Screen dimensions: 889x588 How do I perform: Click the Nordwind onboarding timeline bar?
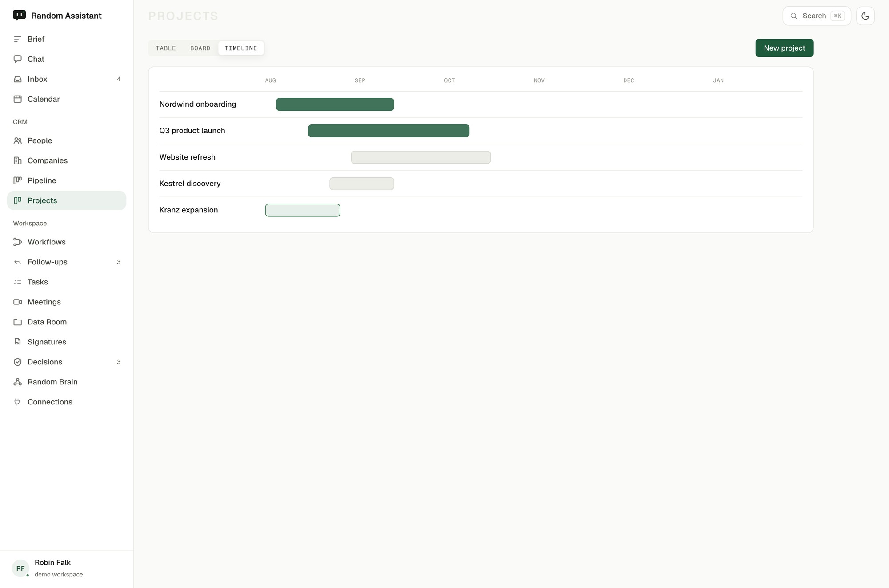(335, 104)
